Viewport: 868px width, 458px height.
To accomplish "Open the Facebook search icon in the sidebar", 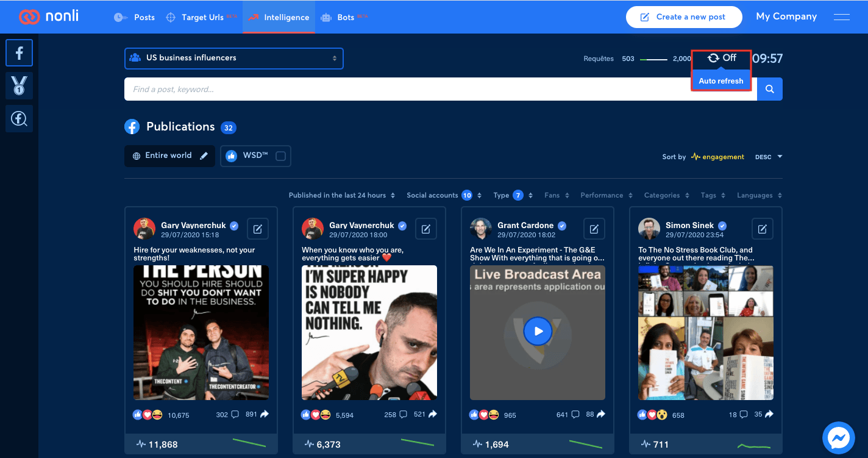I will 19,118.
